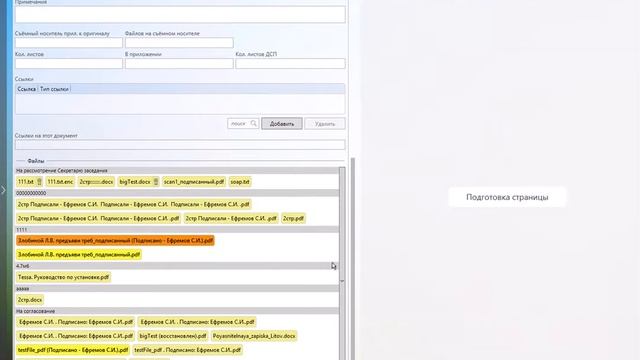Click the Кол. листов ДСП input field

point(290,63)
